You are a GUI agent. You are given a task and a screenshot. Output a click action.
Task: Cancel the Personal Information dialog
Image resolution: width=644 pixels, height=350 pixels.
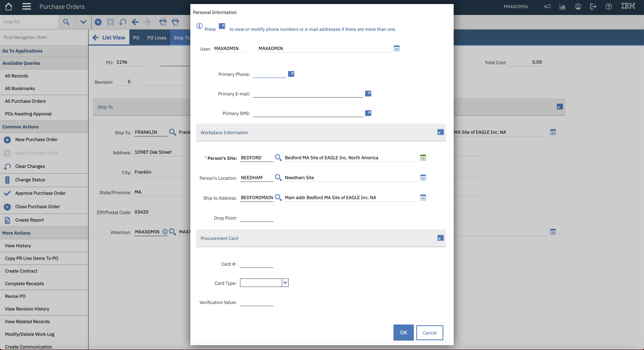pos(430,333)
